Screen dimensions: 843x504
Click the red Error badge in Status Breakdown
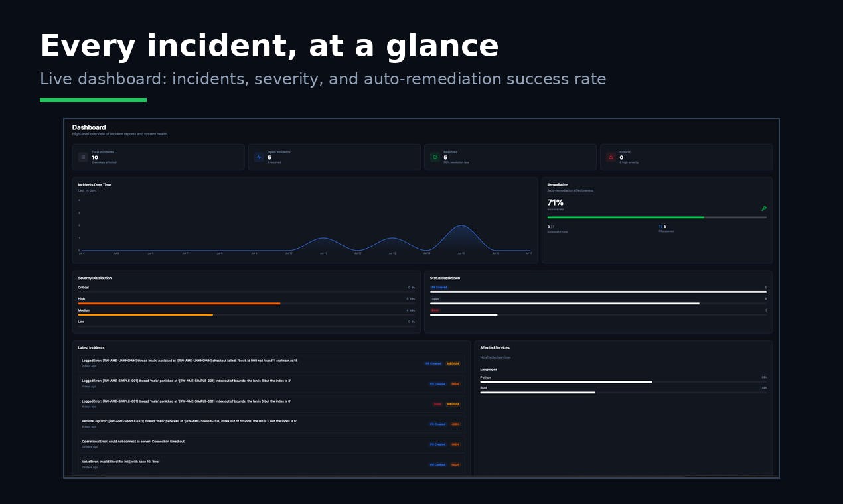(435, 310)
